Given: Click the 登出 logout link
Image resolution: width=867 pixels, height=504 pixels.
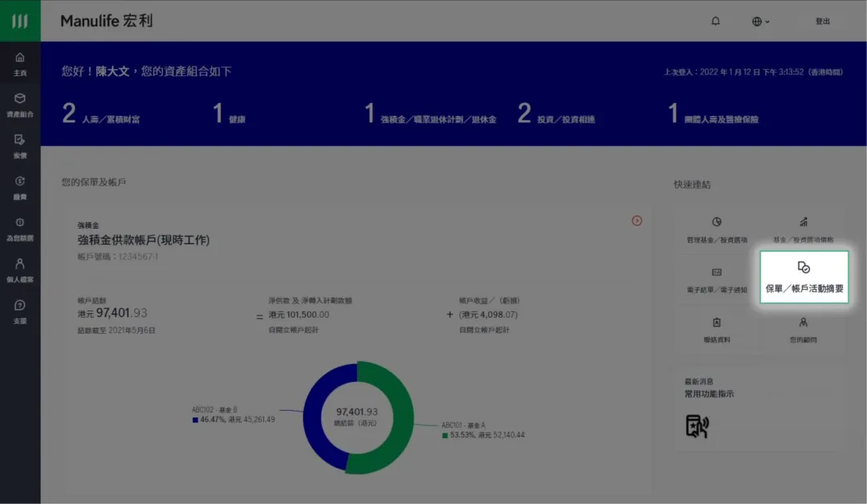Looking at the screenshot, I should [x=823, y=22].
